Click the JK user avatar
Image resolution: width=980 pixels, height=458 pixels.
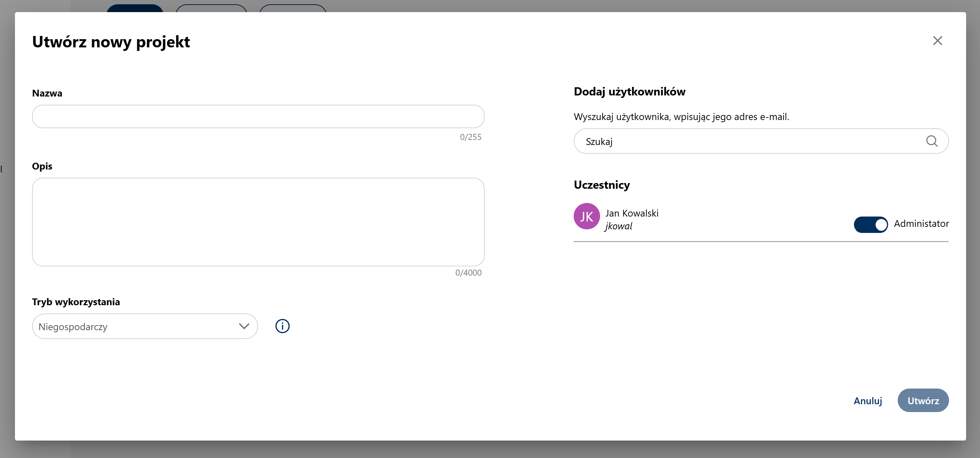(x=586, y=217)
